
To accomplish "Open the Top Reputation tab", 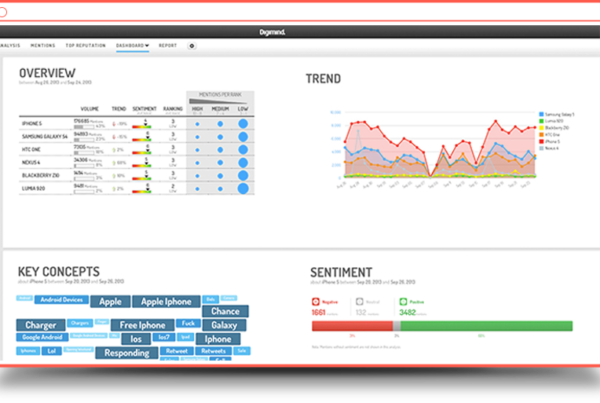I will [85, 46].
